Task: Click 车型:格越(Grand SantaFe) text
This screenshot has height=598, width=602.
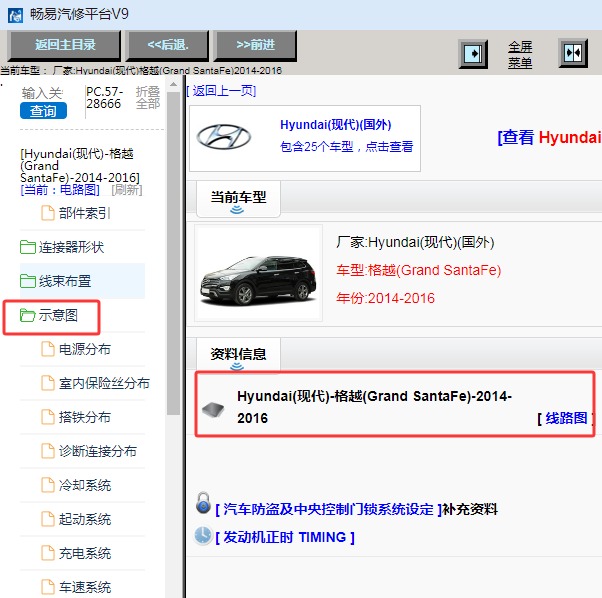Action: (418, 270)
